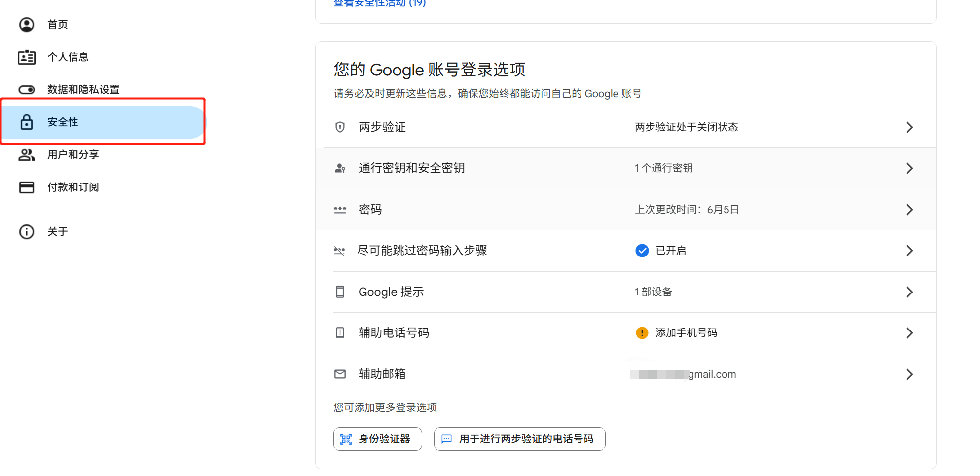Expand the 辅助电话号码 row chevron
This screenshot has height=476, width=980.
909,333
